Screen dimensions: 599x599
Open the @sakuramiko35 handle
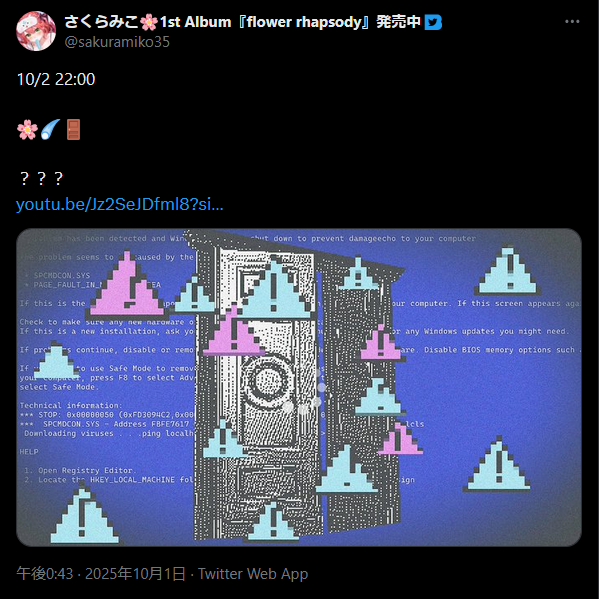click(x=117, y=42)
